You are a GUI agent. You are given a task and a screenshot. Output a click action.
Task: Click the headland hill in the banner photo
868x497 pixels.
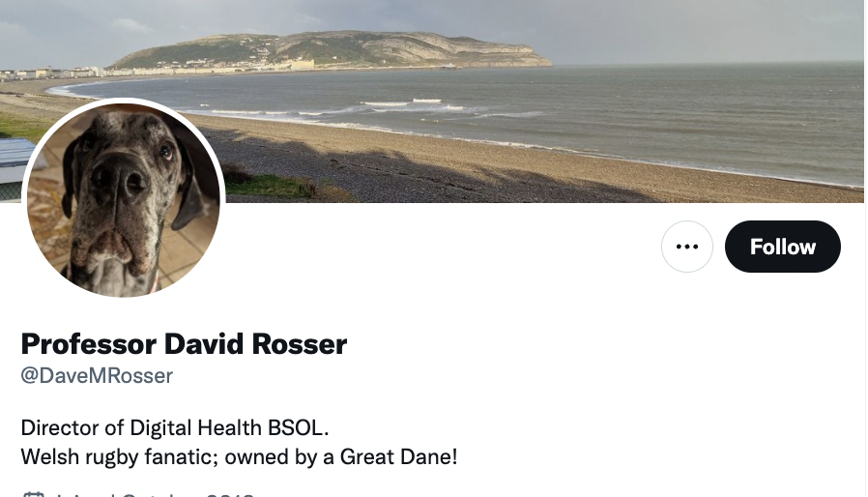coord(333,48)
